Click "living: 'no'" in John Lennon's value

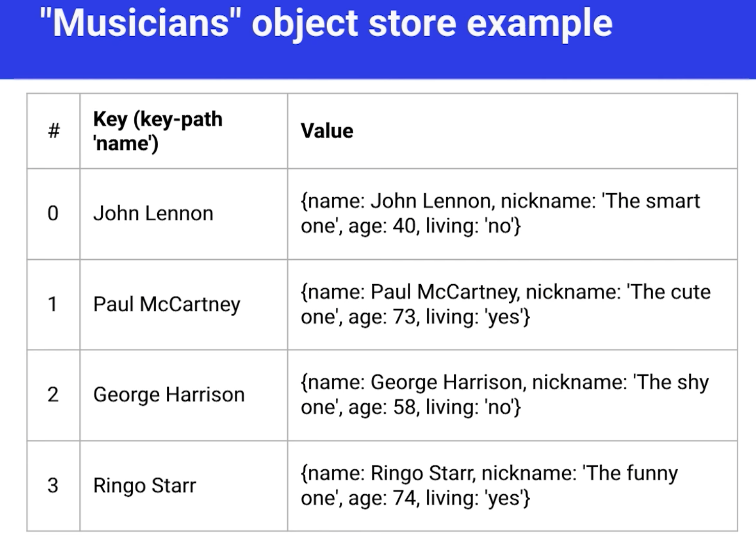point(473,226)
